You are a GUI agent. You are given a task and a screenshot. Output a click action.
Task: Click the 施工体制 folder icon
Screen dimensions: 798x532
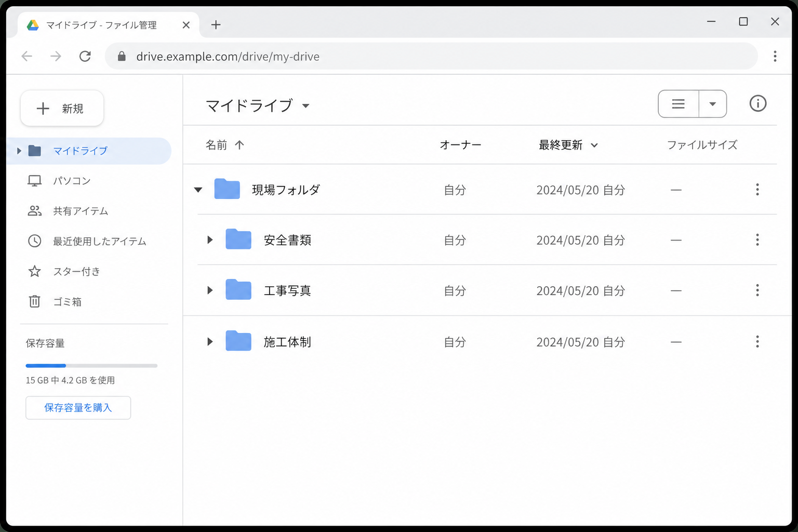coord(238,341)
